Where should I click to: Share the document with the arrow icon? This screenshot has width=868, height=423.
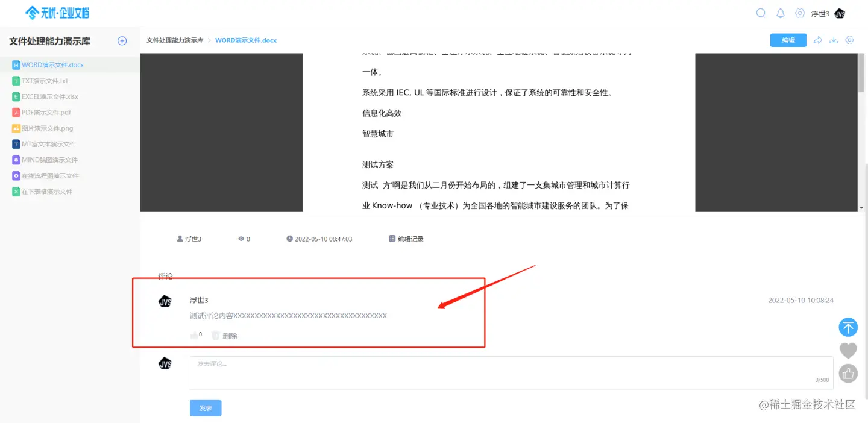(x=818, y=40)
